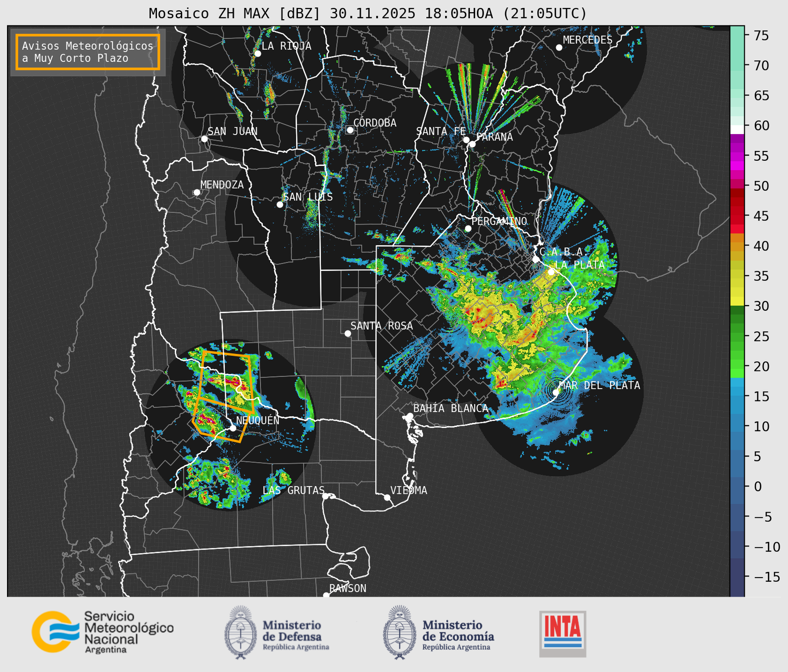The width and height of the screenshot is (788, 672).
Task: Click the 0 label on the color scale
Action: pyautogui.click(x=758, y=486)
